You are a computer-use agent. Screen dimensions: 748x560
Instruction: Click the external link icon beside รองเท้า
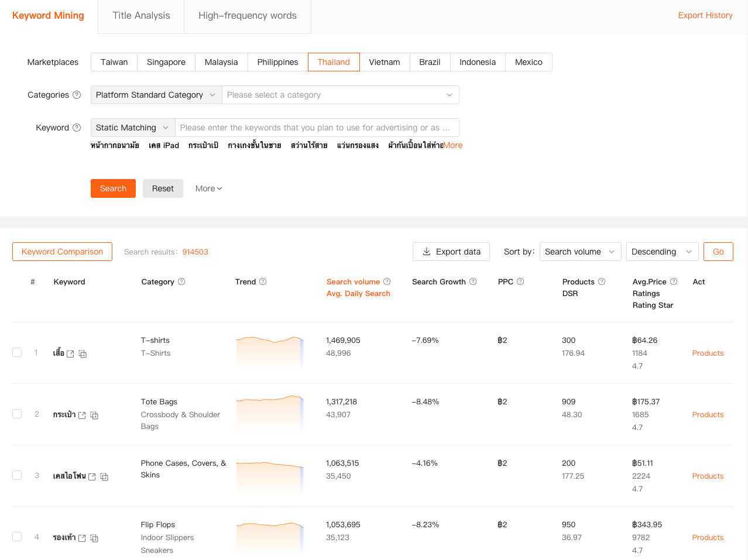(82, 537)
